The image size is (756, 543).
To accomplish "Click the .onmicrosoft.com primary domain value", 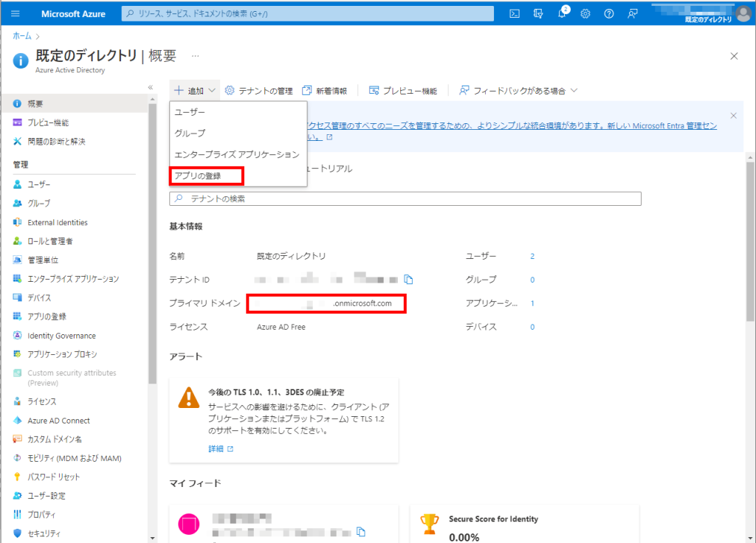I will (362, 303).
